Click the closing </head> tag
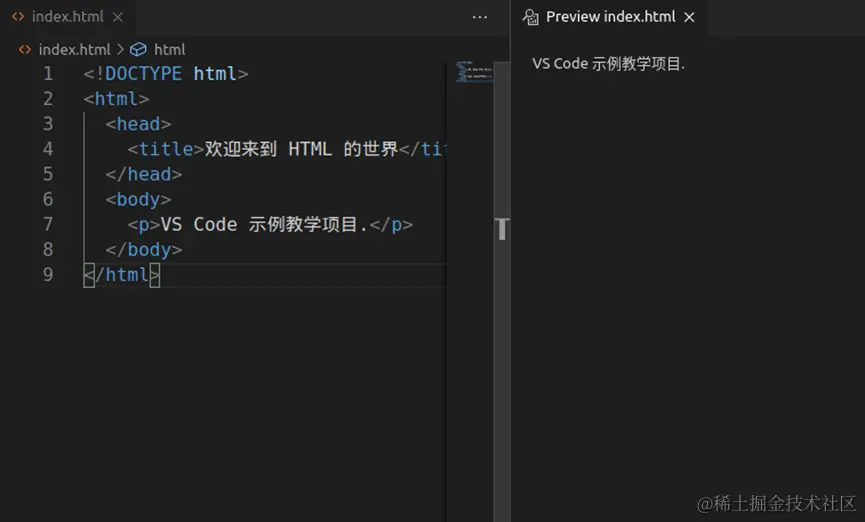Screen dimensions: 865x522 pos(144,174)
